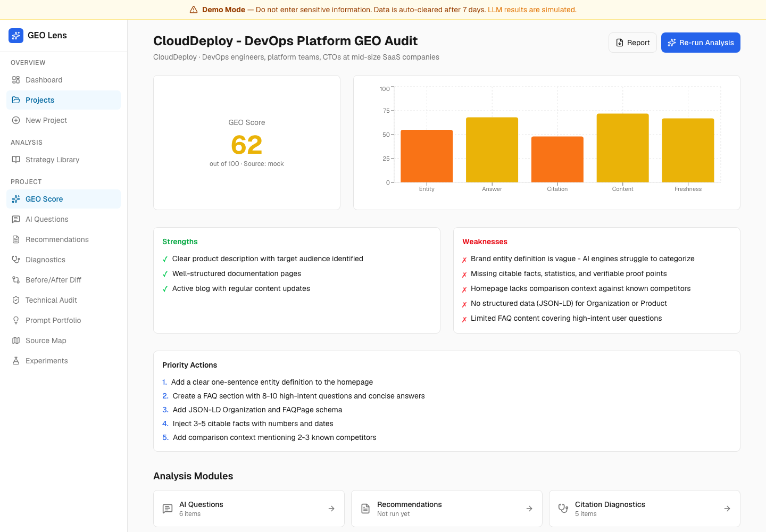Click priority action 'Inject 3-5 citable facts'
Screen dimensions: 766x532
253,423
